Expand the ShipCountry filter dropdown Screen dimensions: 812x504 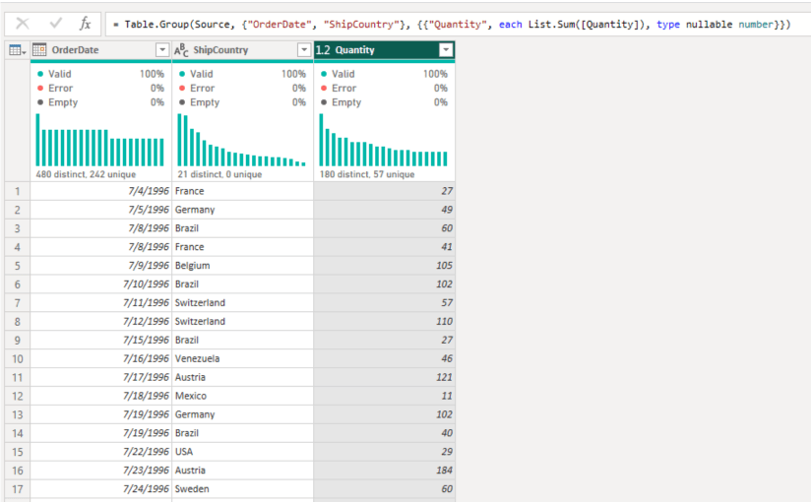303,50
